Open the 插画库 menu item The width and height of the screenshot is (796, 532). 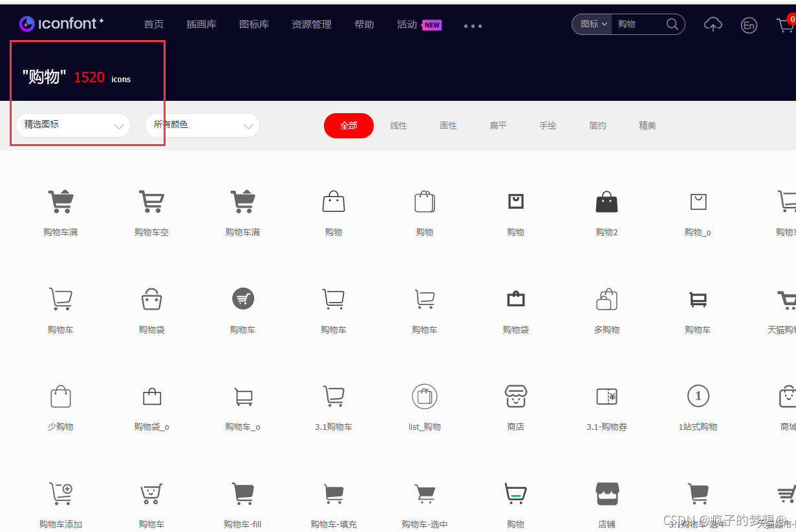point(201,25)
